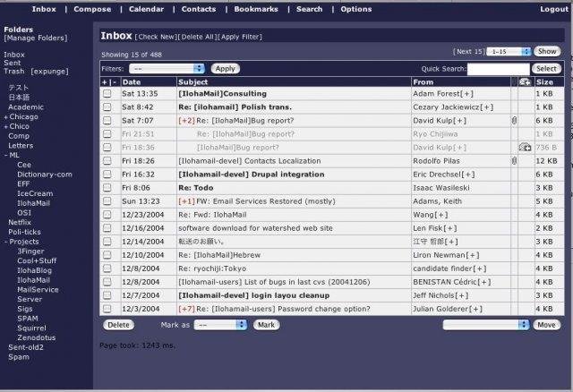The width and height of the screenshot is (573, 392).
Task: Open message Re: ryochiji:Tokyo
Action: point(212,268)
